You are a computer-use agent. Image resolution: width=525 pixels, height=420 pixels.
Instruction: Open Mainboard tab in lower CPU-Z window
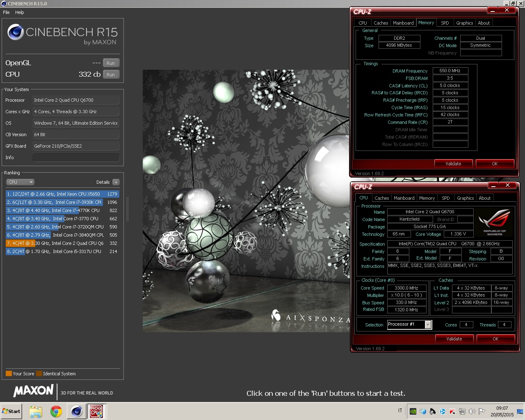click(404, 198)
